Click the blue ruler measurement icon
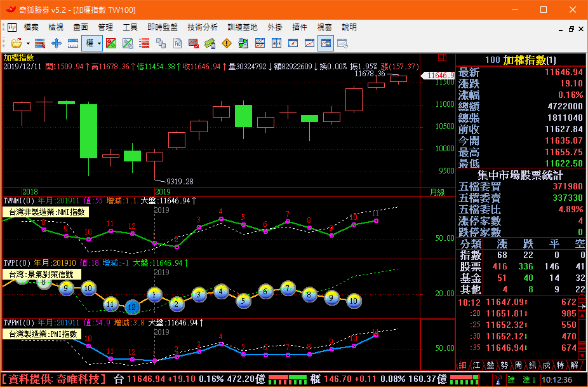The height and width of the screenshot is (387, 588). pos(73,44)
